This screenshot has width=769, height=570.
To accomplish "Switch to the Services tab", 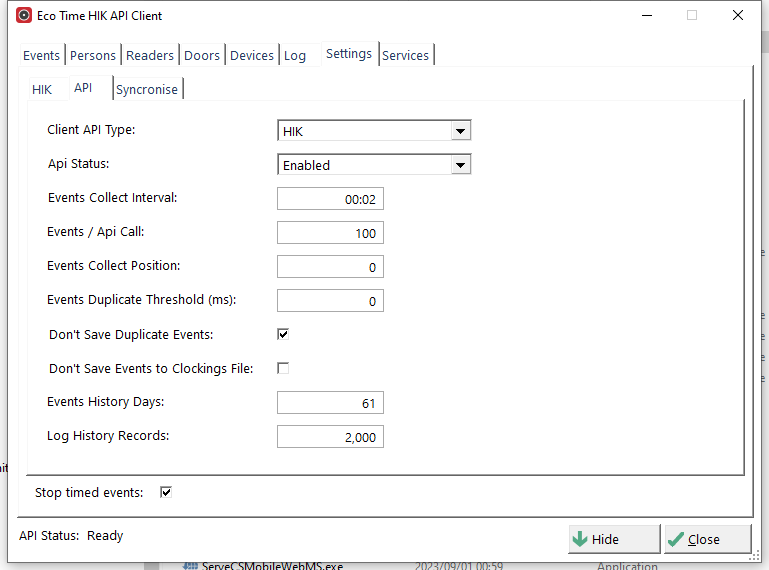I will click(406, 55).
